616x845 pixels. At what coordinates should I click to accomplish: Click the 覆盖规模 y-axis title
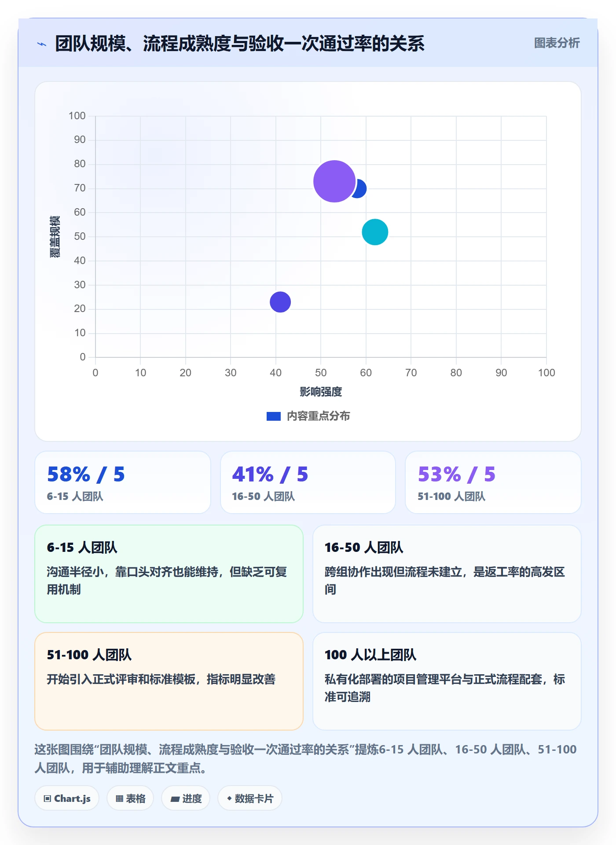point(55,237)
